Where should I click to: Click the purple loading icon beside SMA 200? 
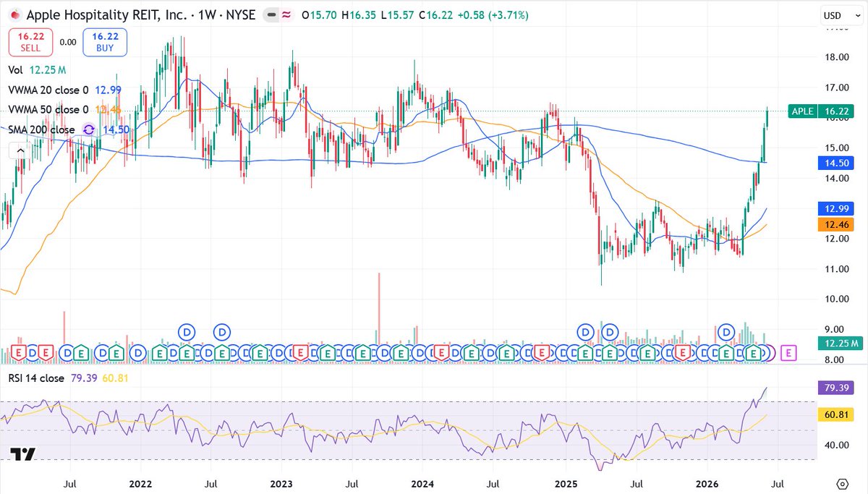(x=89, y=129)
